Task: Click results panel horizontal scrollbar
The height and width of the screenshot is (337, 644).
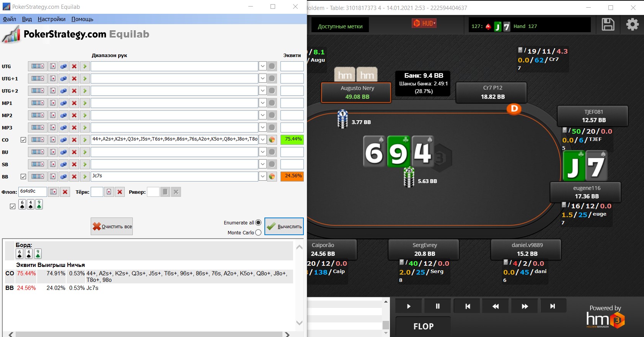Action: (x=149, y=334)
